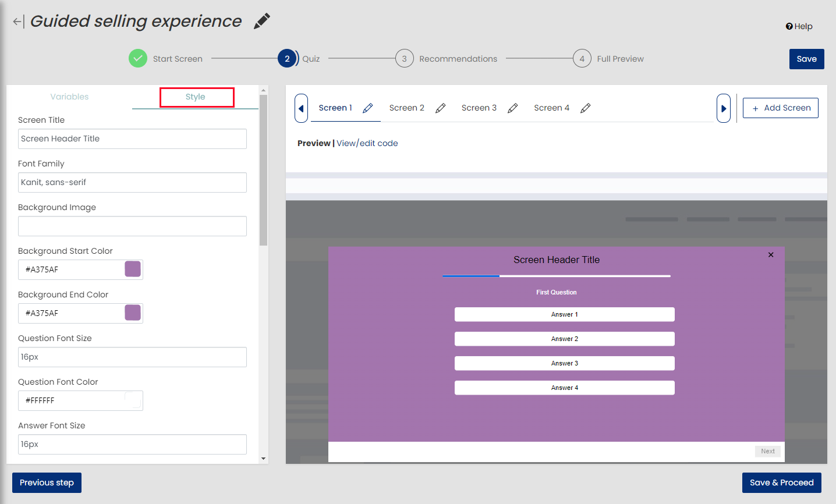The image size is (836, 504).
Task: Choose Answer 3 in preview
Action: pos(565,363)
